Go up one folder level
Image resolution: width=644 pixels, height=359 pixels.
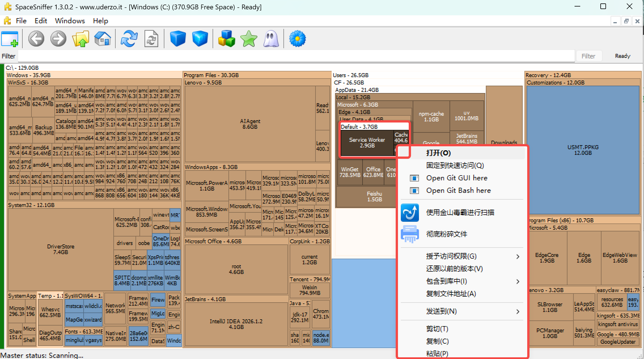pos(80,39)
